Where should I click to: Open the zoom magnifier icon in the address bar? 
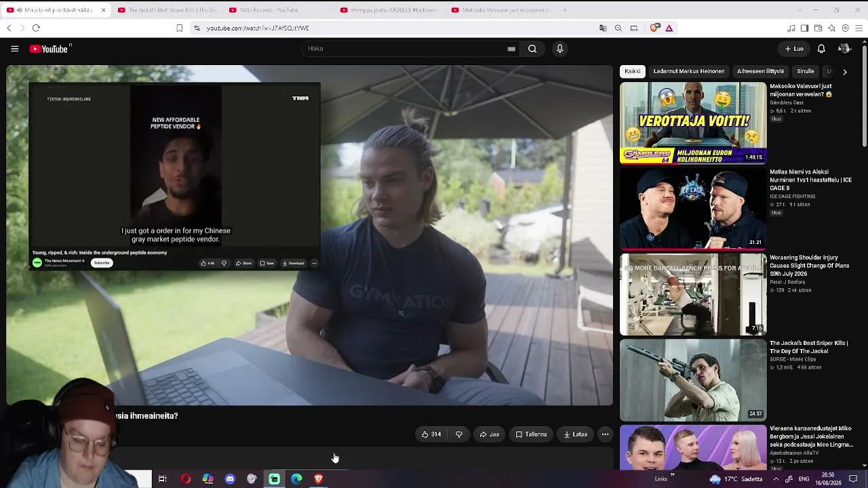618,28
